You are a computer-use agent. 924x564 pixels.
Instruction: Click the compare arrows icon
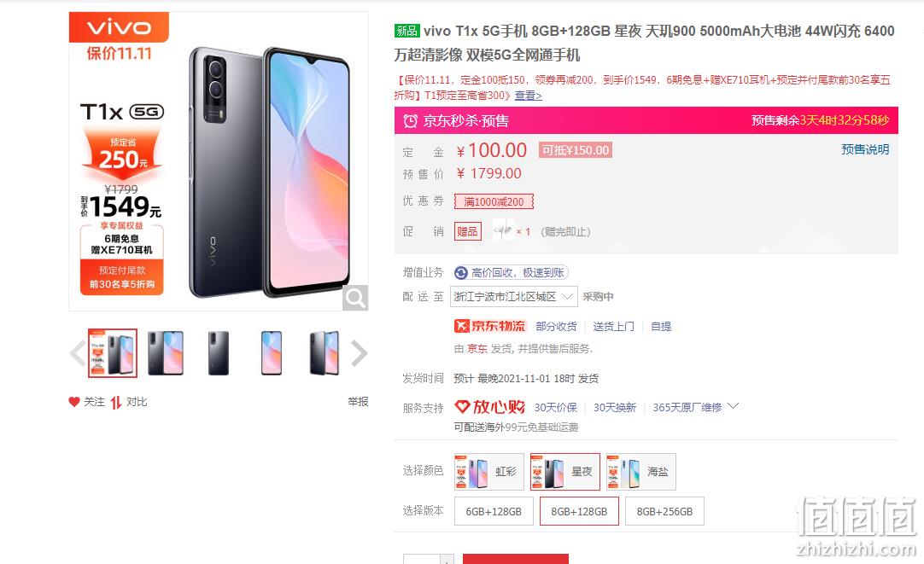tap(115, 402)
